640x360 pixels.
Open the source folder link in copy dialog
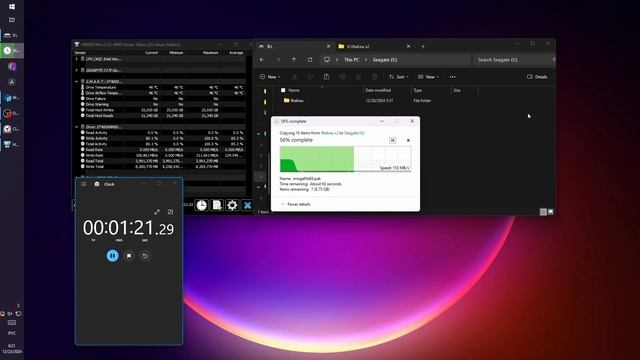[329, 133]
